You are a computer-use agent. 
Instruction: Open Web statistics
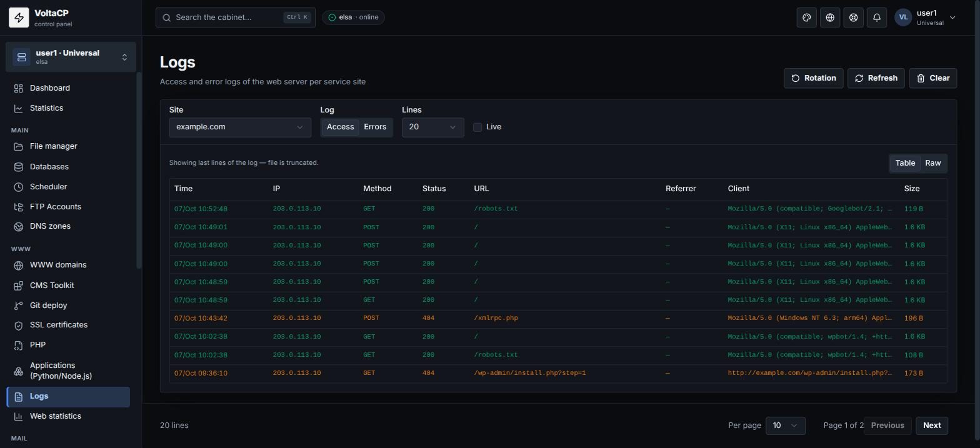pyautogui.click(x=68, y=416)
